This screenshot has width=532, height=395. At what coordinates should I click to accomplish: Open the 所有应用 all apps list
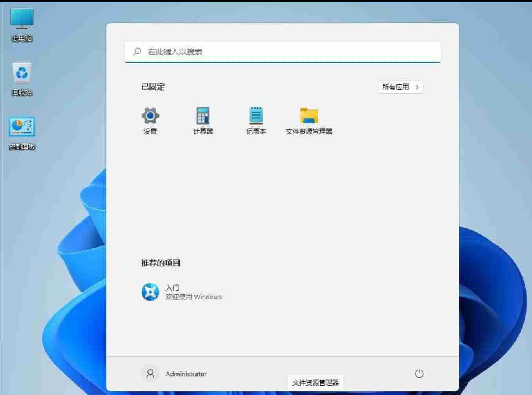396,87
